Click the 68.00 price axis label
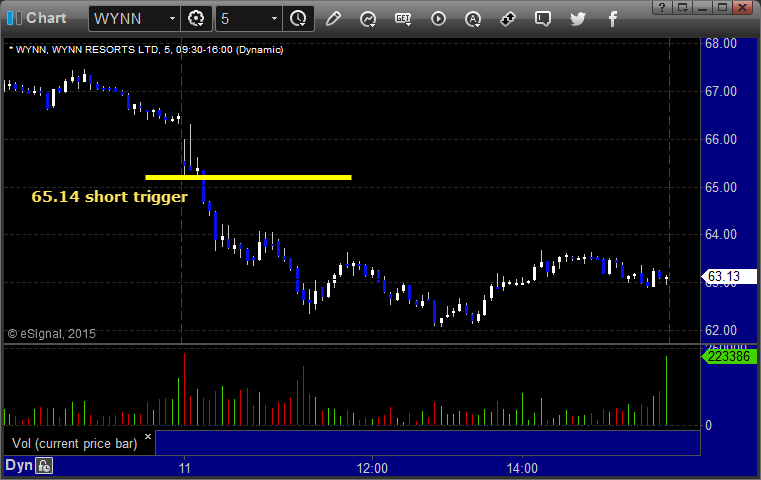This screenshot has width=761, height=480. coord(721,44)
